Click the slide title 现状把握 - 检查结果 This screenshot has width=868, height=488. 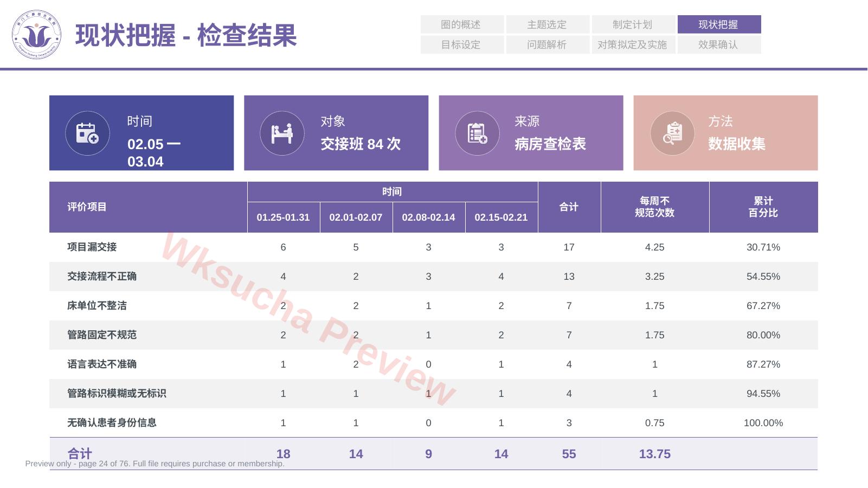(x=186, y=36)
